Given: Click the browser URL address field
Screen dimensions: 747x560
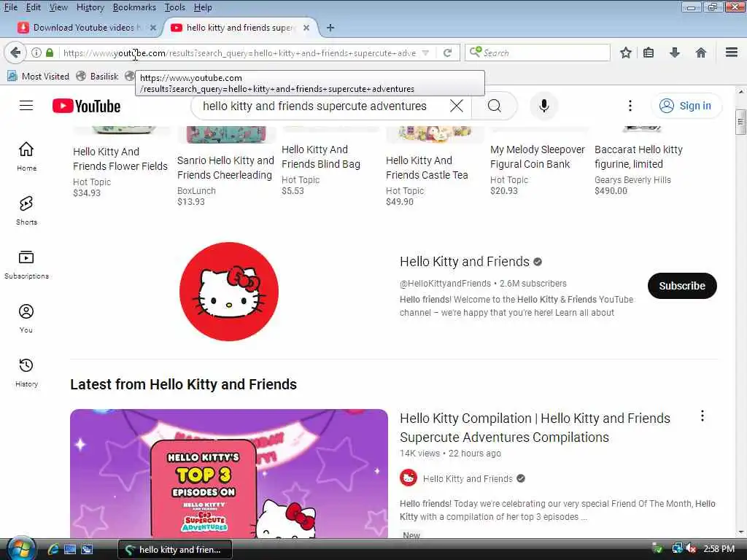Looking at the screenshot, I should tap(239, 52).
